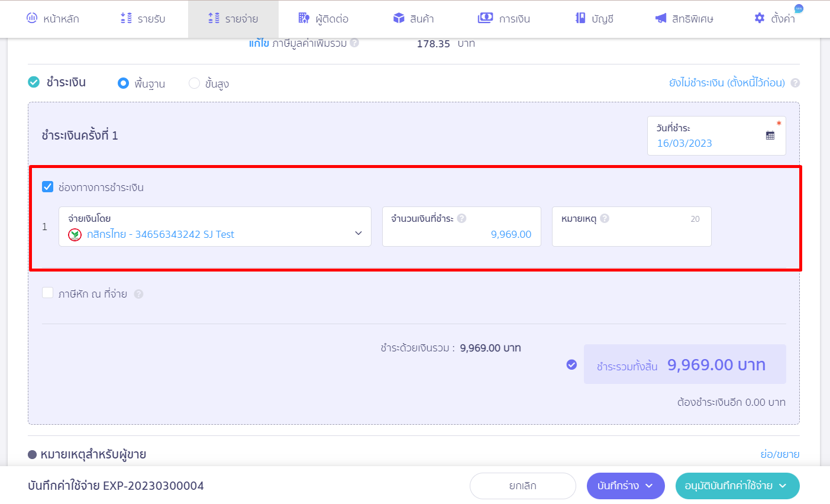The height and width of the screenshot is (504, 830).
Task: Open the ตั้งค่า settings menu
Action: point(775,19)
